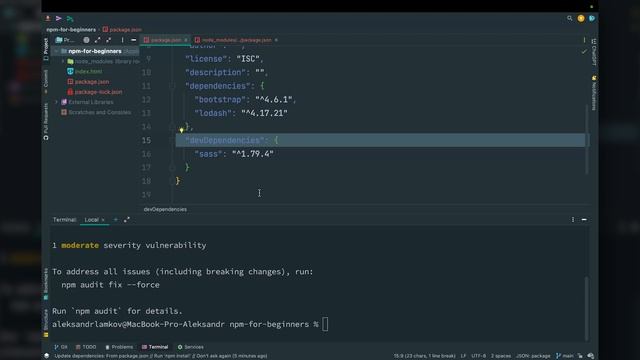The height and width of the screenshot is (360, 640).
Task: Open Terminal tool window tab
Action: 155,347
